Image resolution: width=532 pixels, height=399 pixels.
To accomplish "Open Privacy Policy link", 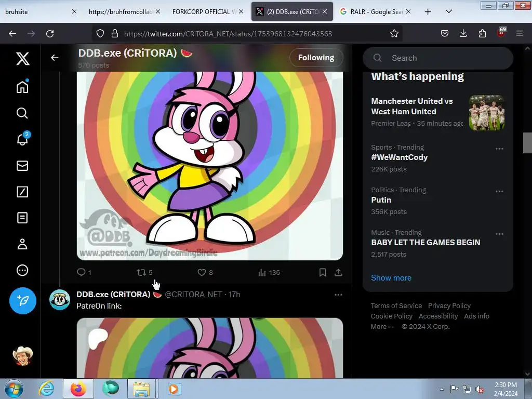I will [449, 305].
